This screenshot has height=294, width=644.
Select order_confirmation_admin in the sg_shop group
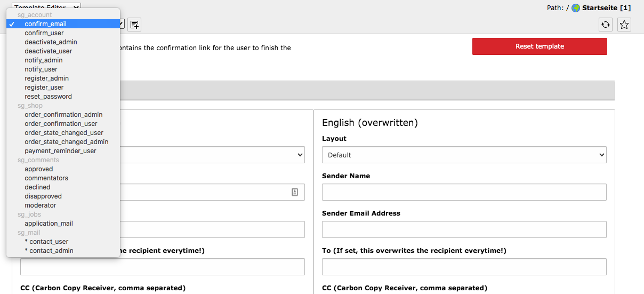click(63, 115)
